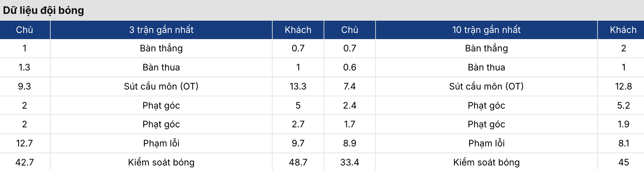Click the 42.7 ball possession value
The width and height of the screenshot is (644, 170).
25,162
